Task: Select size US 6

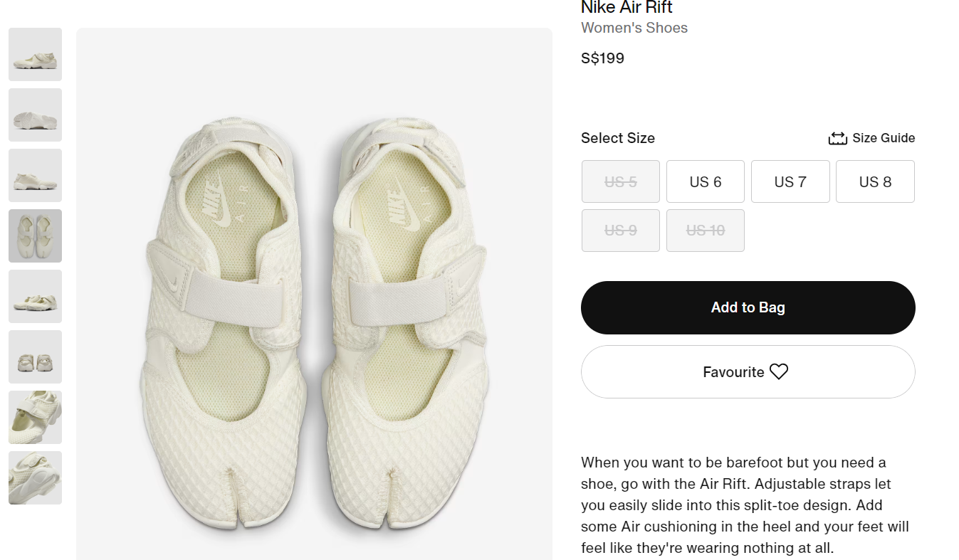Action: click(x=705, y=181)
